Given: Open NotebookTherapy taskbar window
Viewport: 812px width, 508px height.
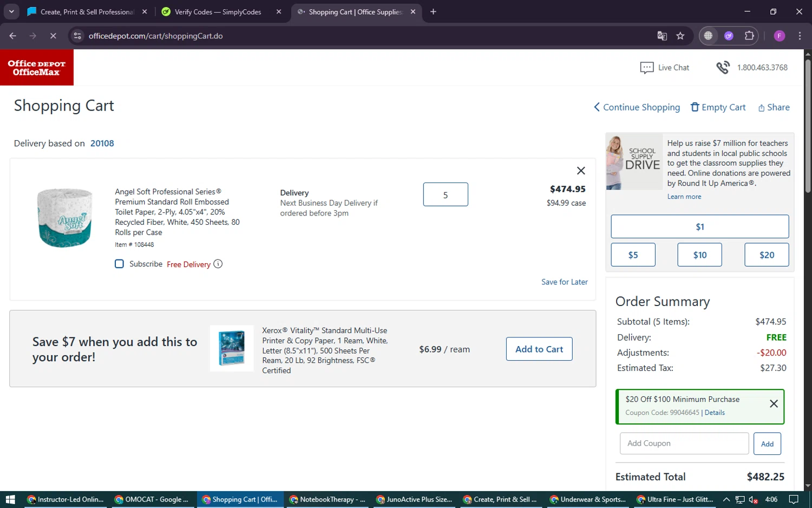Looking at the screenshot, I should click(x=328, y=499).
